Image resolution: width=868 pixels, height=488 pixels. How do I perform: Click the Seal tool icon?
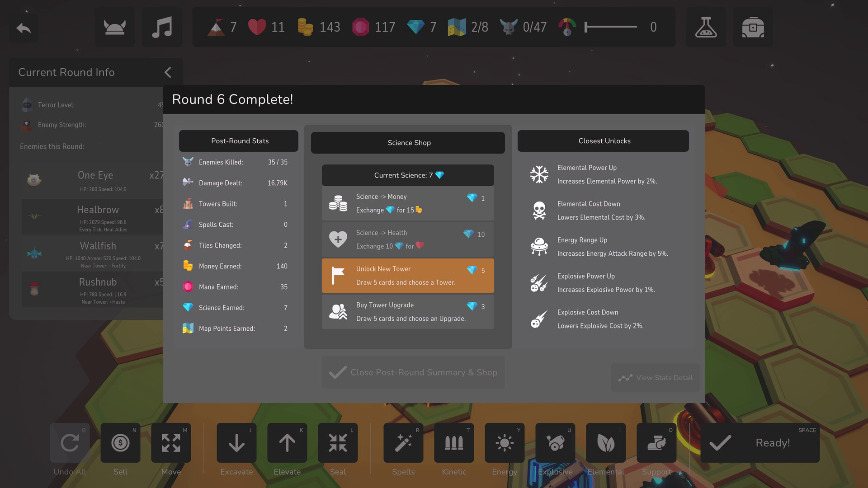pyautogui.click(x=337, y=443)
